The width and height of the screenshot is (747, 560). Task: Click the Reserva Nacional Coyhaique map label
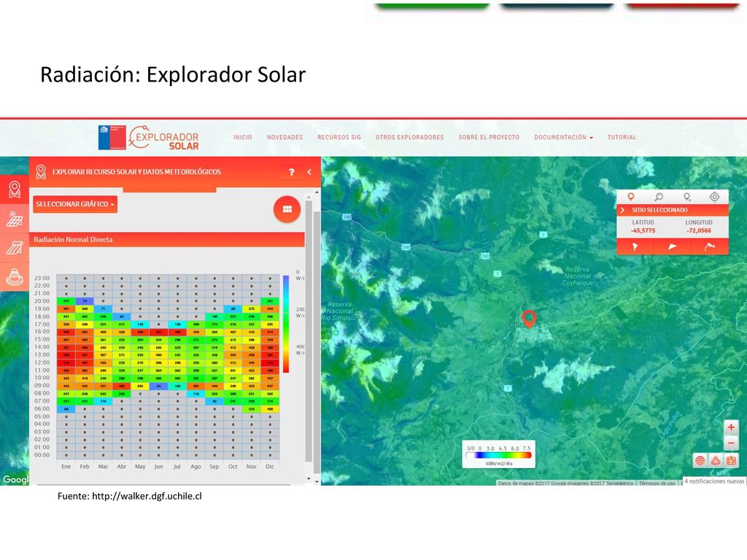[x=578, y=276]
